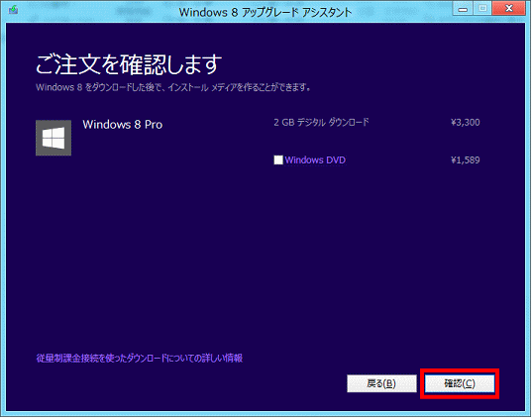The height and width of the screenshot is (418, 532).
Task: Click the 2 GB デジタル ダウンロード label
Action: pyautogui.click(x=321, y=123)
